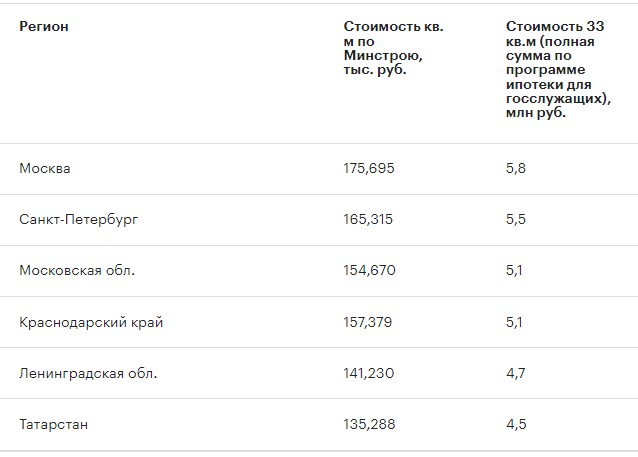Click the "Регион" column header
Image resolution: width=638 pixels, height=457 pixels.
point(44,26)
